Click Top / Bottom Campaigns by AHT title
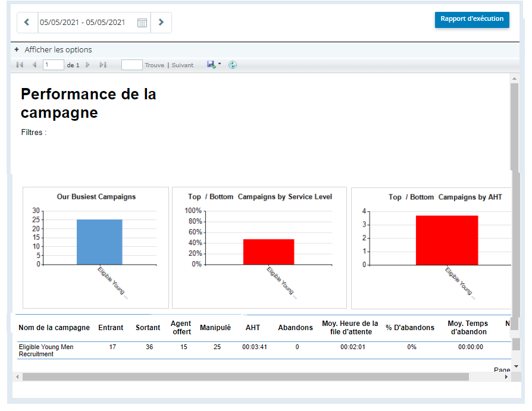The height and width of the screenshot is (411, 532). click(445, 197)
